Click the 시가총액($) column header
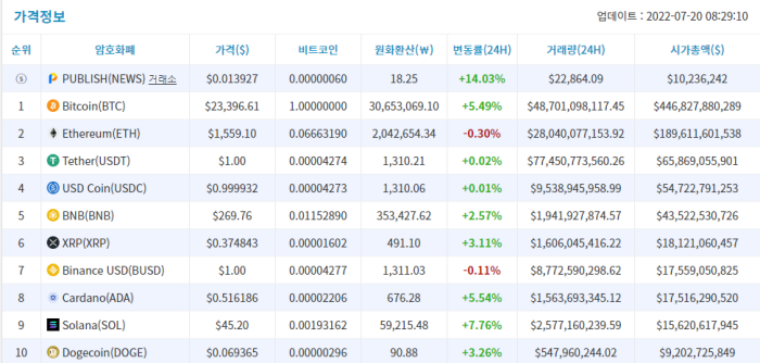Viewport: 760px width, 363px height. click(x=697, y=49)
